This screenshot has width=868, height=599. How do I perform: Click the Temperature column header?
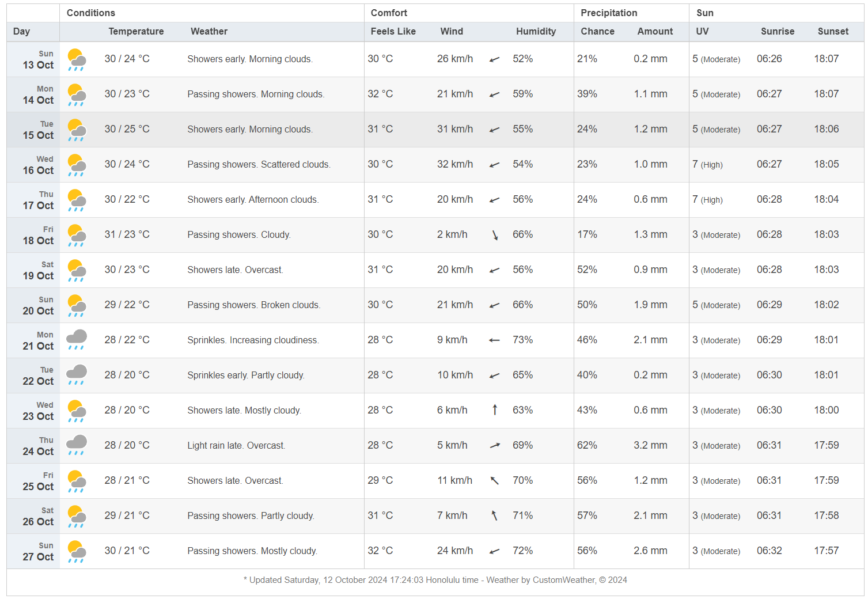coord(136,32)
